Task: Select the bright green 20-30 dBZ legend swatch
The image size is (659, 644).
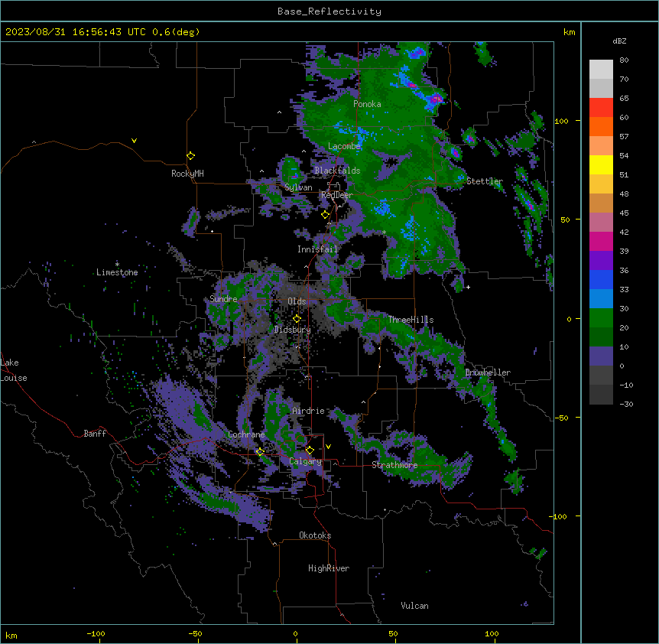Action: (601, 318)
